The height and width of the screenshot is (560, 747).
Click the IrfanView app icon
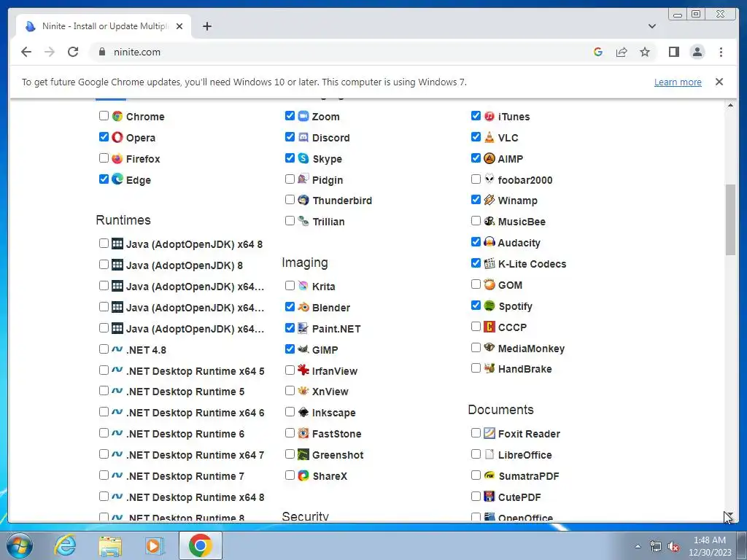pyautogui.click(x=303, y=370)
